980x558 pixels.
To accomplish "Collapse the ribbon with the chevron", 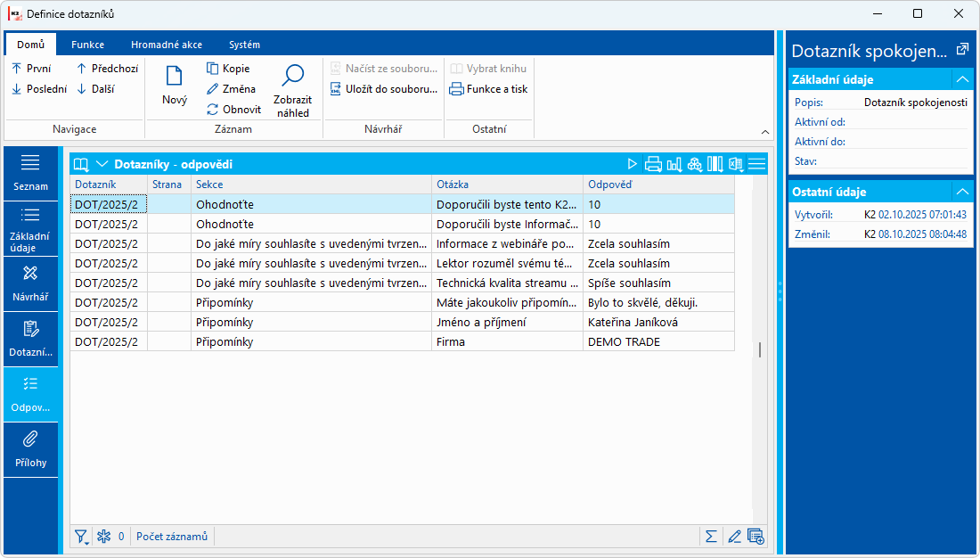I will (765, 132).
